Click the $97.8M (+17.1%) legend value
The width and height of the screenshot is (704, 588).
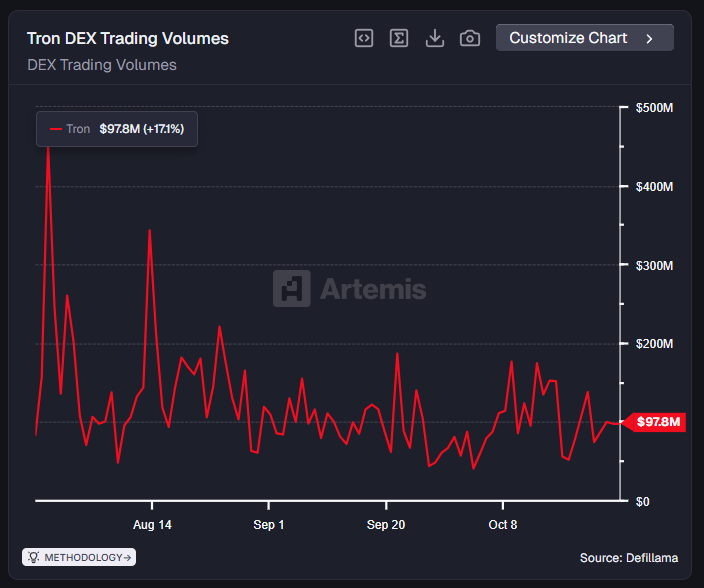[142, 129]
